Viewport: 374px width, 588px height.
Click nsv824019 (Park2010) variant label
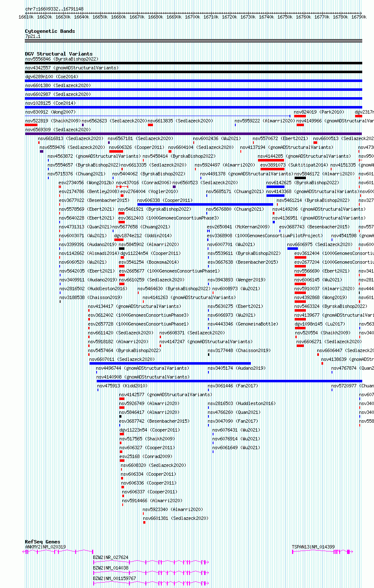pyautogui.click(x=319, y=112)
